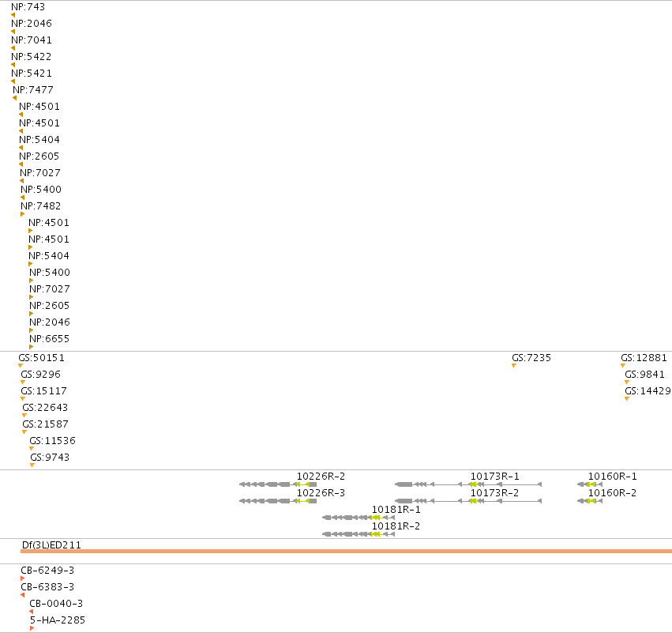Click the 10173R-2 transcript label
672x633 pixels.
pyautogui.click(x=494, y=493)
